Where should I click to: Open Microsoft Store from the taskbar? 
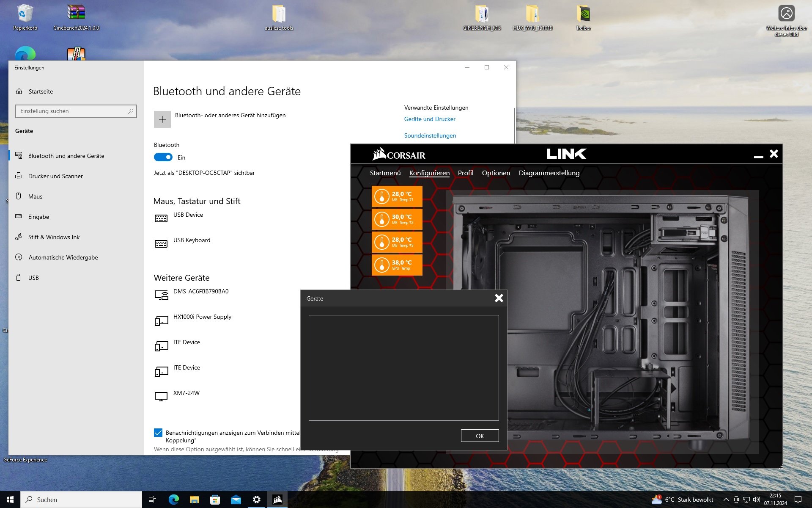point(215,500)
